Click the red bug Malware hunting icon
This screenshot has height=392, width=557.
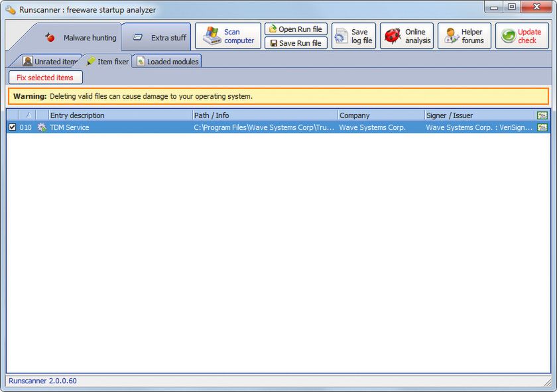tap(50, 37)
